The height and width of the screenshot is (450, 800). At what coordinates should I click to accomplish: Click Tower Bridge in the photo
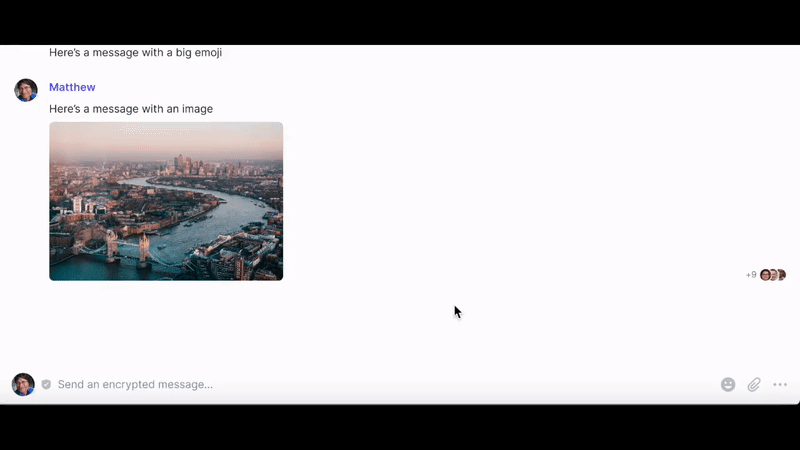127,245
